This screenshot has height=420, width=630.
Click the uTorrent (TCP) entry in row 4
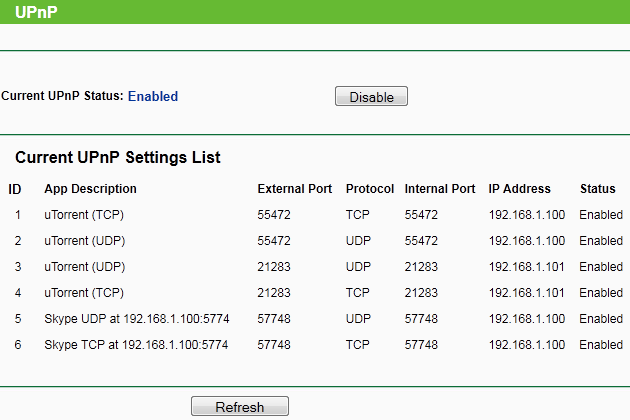click(84, 293)
